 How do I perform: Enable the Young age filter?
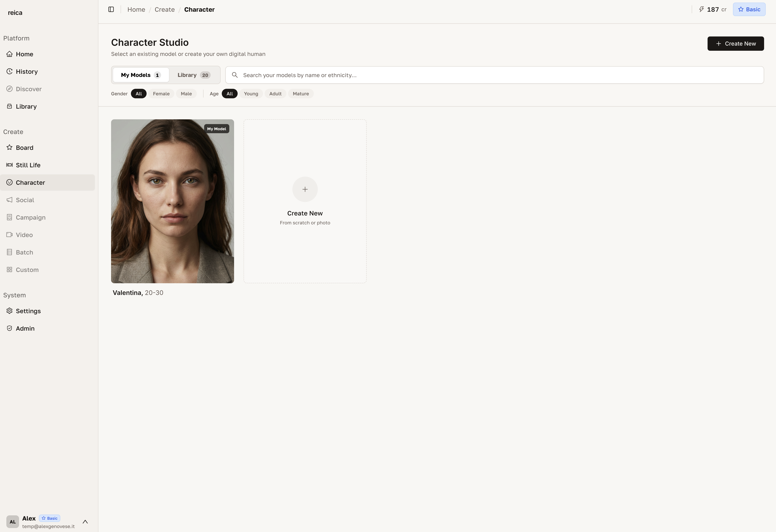point(251,93)
